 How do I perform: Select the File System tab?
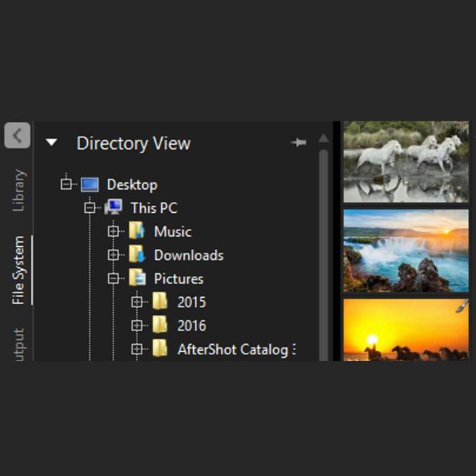[18, 270]
